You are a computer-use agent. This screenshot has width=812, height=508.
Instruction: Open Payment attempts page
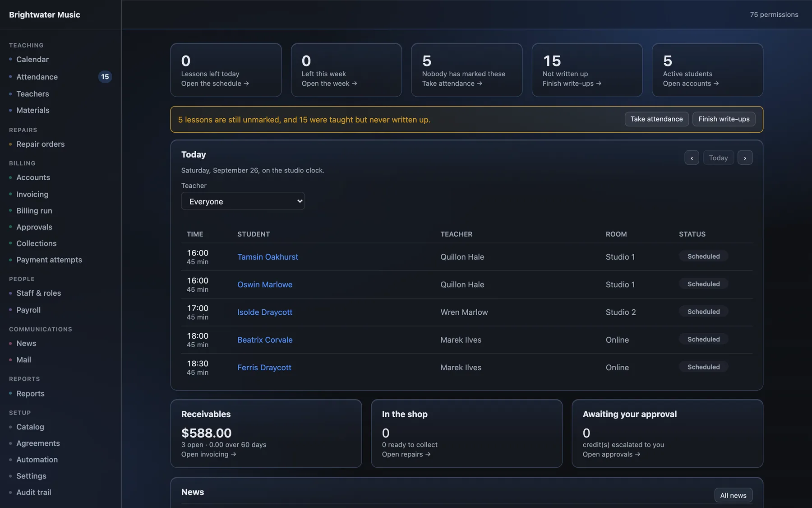pos(49,260)
